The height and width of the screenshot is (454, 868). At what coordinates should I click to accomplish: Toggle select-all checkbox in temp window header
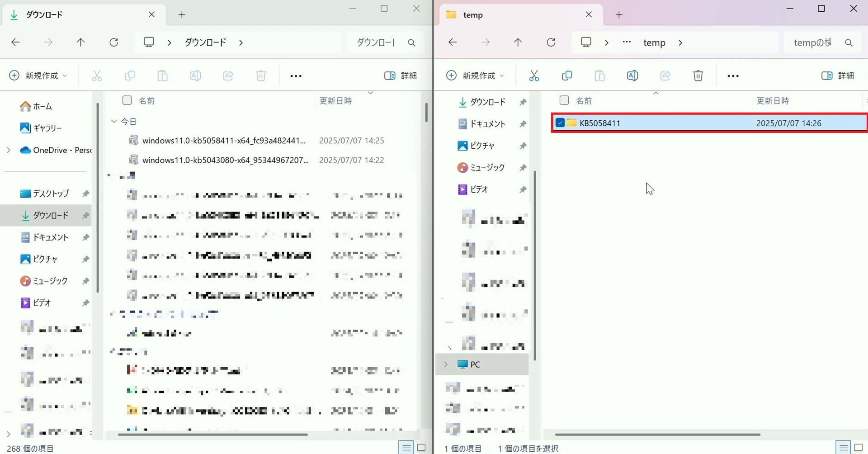pyautogui.click(x=564, y=100)
